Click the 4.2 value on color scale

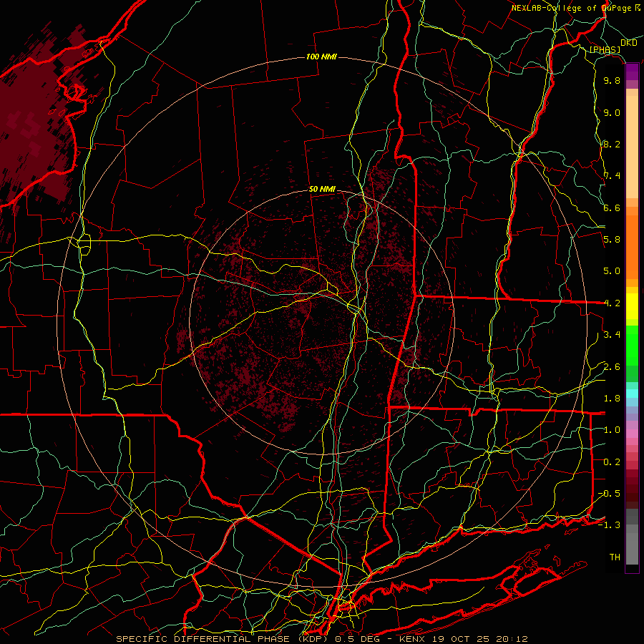pyautogui.click(x=612, y=303)
